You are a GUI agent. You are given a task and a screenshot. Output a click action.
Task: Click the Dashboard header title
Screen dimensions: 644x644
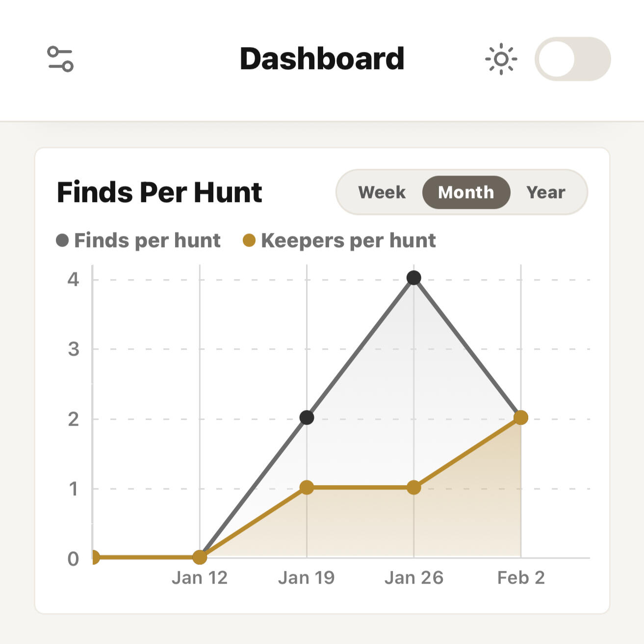322,59
